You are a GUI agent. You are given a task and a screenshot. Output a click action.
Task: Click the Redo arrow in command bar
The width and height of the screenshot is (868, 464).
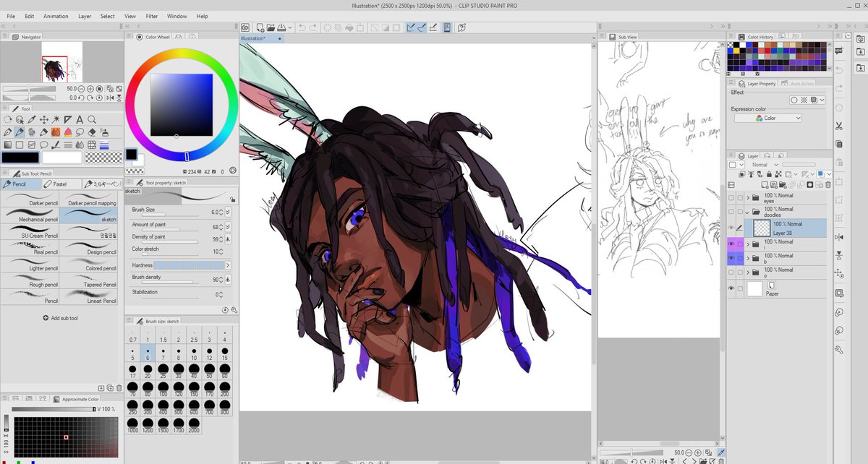coord(313,27)
